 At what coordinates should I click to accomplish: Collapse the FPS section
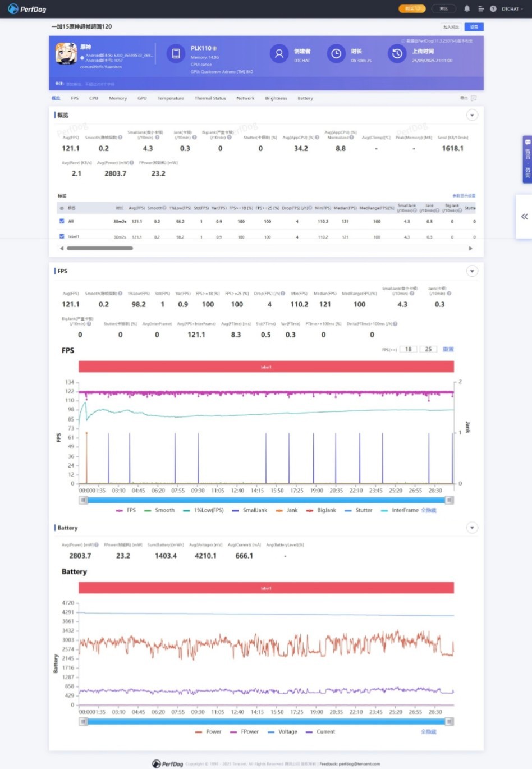click(472, 271)
